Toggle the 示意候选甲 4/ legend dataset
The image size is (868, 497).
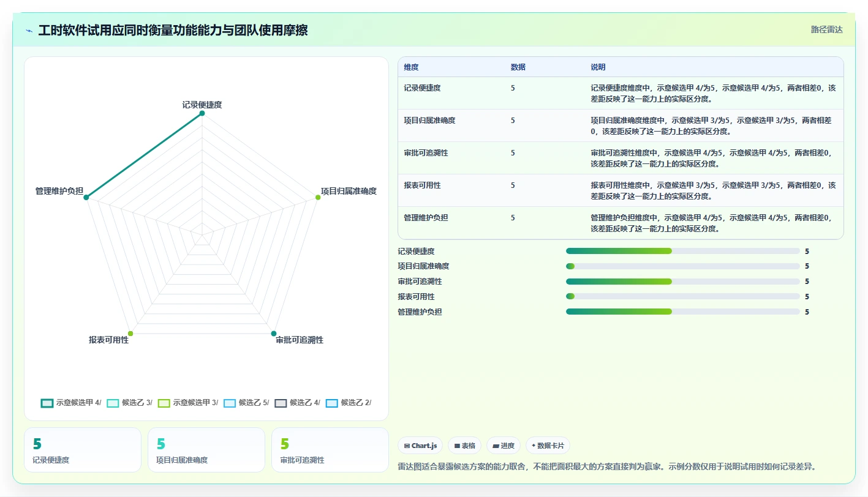71,403
